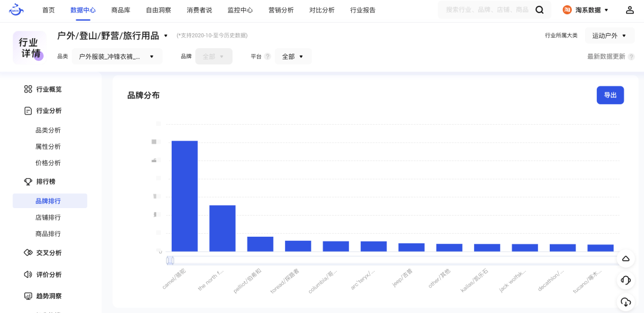Open 价格分析 in the sidebar
Viewport: 644px width, 313px height.
coord(48,163)
